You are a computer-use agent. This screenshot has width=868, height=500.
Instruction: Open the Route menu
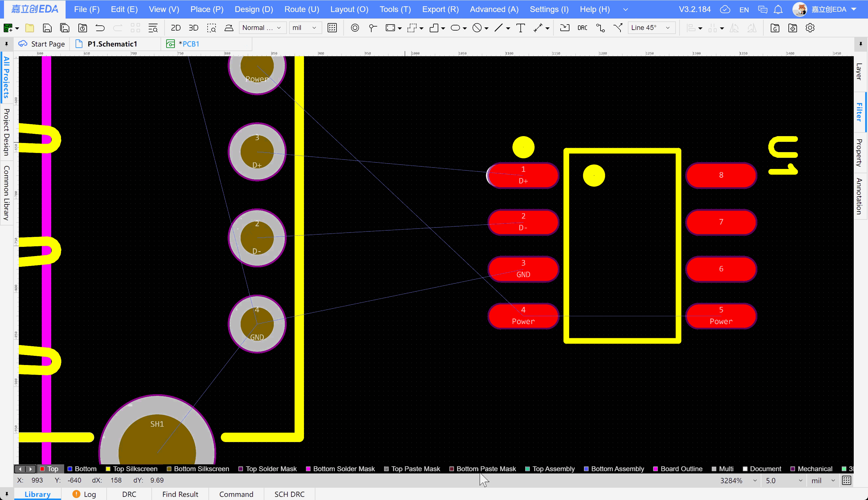click(x=302, y=9)
